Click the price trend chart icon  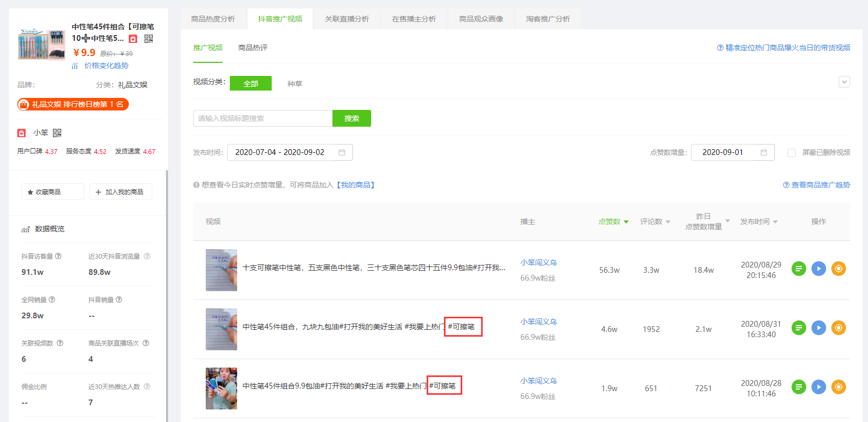tap(75, 66)
